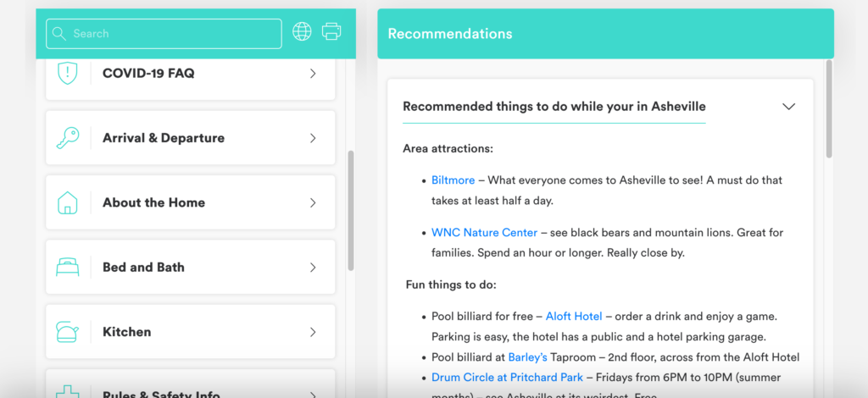Screen dimensions: 868x398
Task: Expand COVID-19 FAQ chevron arrow
Action: point(313,74)
